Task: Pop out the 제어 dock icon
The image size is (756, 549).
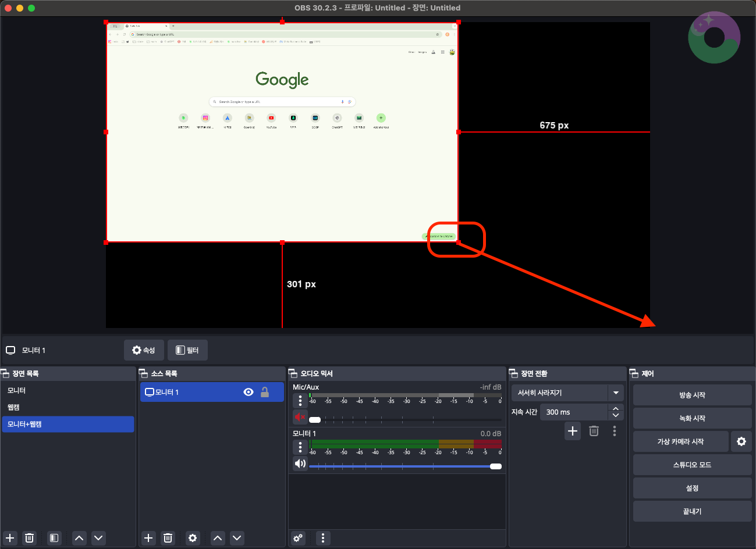Action: [634, 373]
